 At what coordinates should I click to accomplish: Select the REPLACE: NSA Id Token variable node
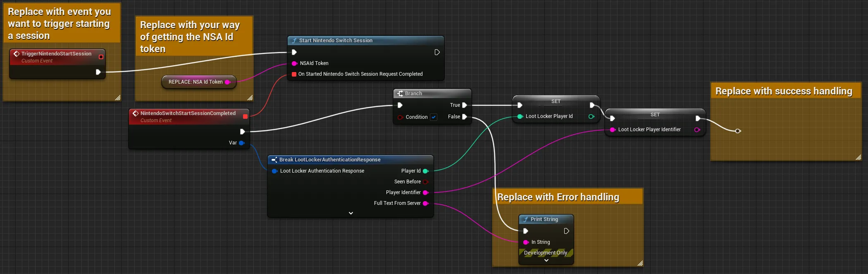point(199,82)
